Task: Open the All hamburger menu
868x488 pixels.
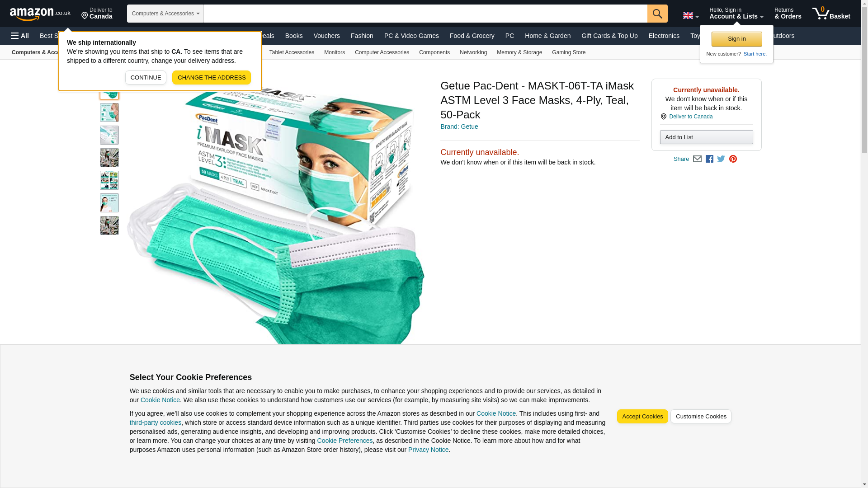Action: [x=20, y=36]
